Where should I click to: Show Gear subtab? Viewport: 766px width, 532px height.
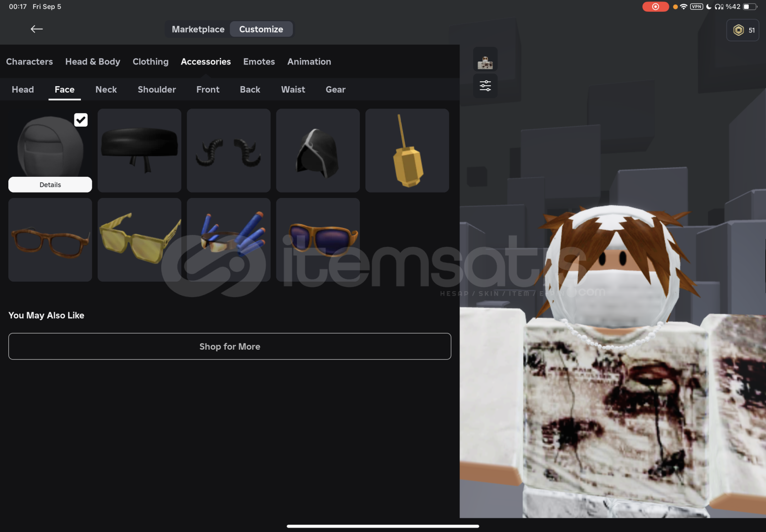tap(335, 89)
